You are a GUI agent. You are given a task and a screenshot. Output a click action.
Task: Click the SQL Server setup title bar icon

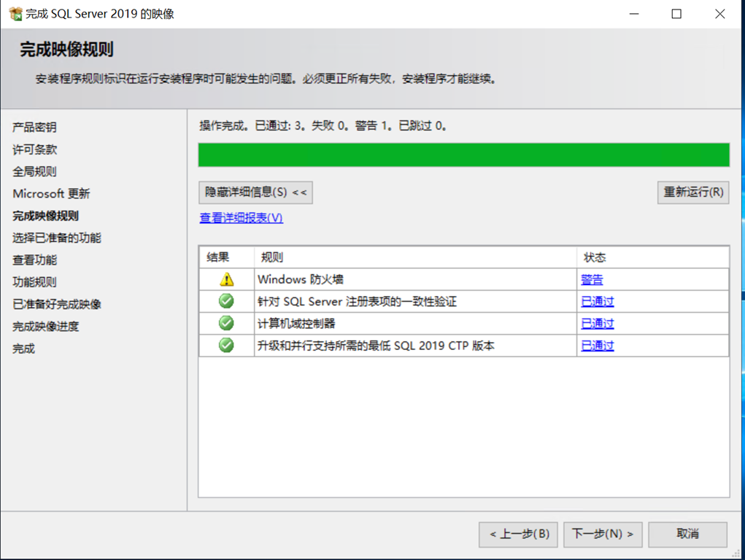click(15, 14)
